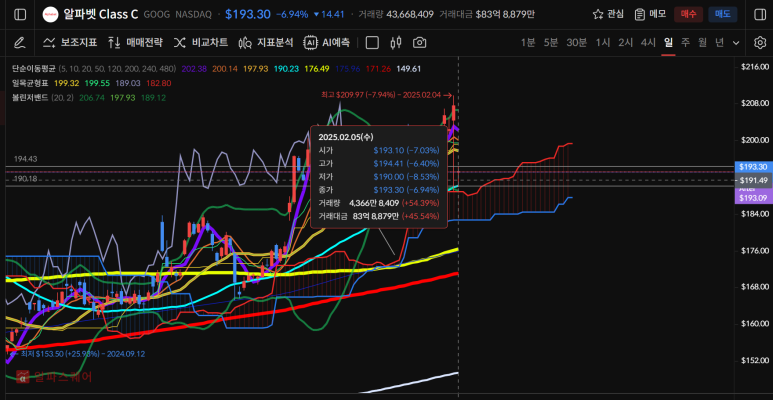Take chart snapshot with camera icon

420,43
